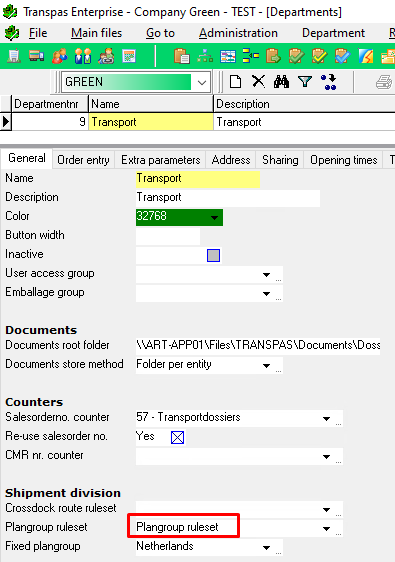
Task: Select the Transport cell in Description column
Action: click(304, 122)
